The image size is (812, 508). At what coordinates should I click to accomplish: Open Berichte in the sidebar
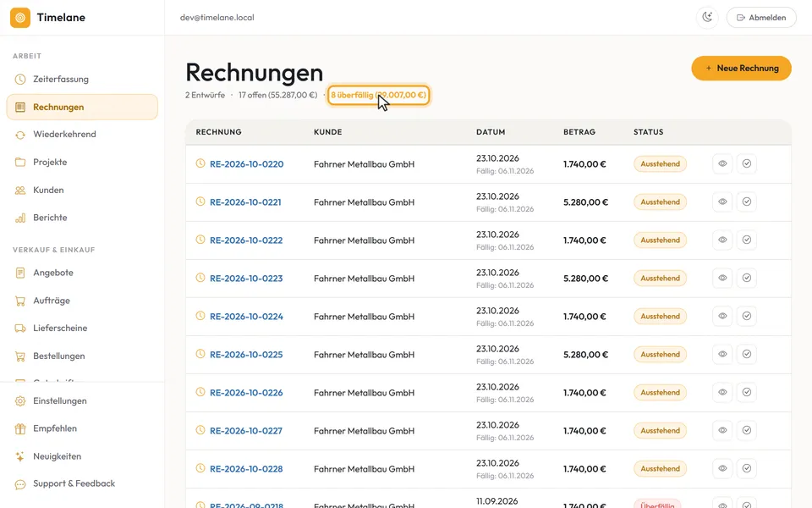82,218
